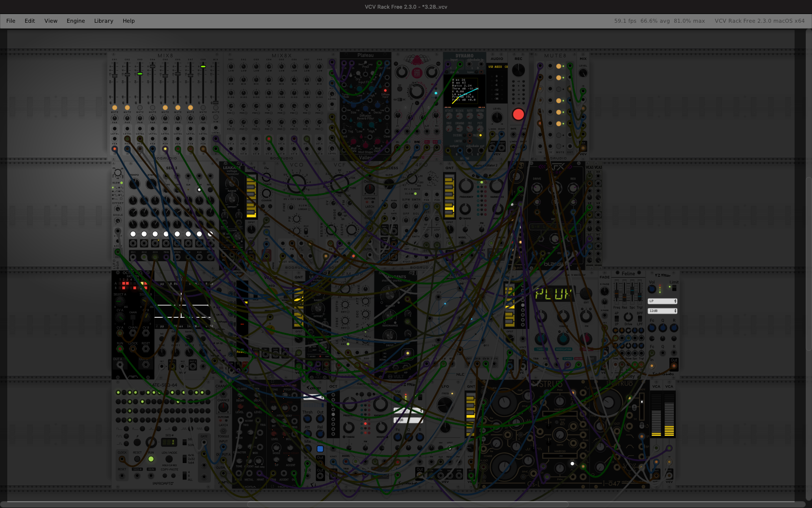Click CHANCE knob on Chance module
This screenshot has width=812, height=508.
coord(223,407)
